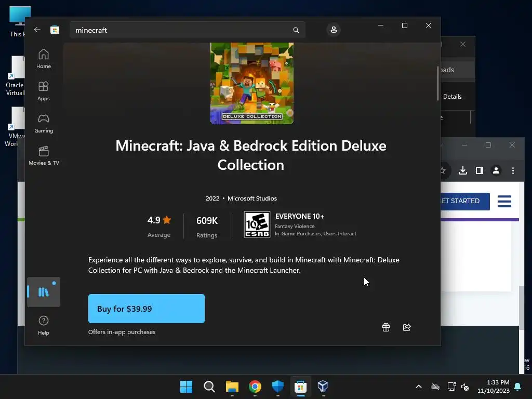Click the ESRB Everyone 10+ rating badge
This screenshot has height=399, width=532.
pos(257,224)
